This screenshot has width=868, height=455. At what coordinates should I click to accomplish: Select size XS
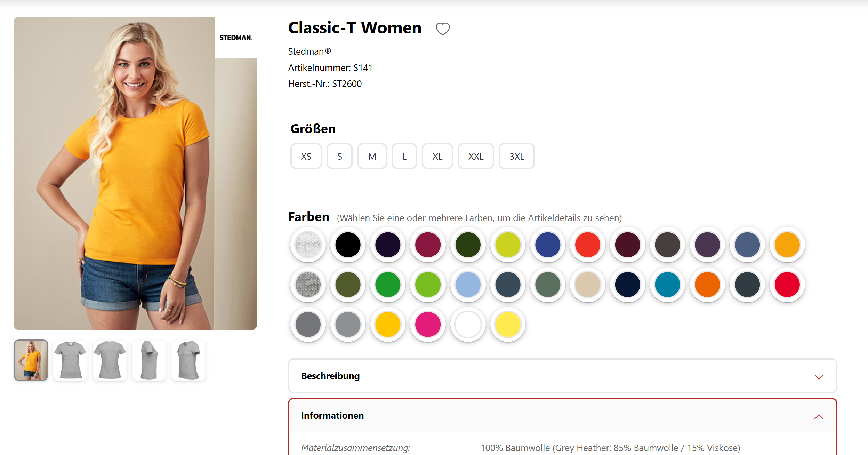pos(306,157)
